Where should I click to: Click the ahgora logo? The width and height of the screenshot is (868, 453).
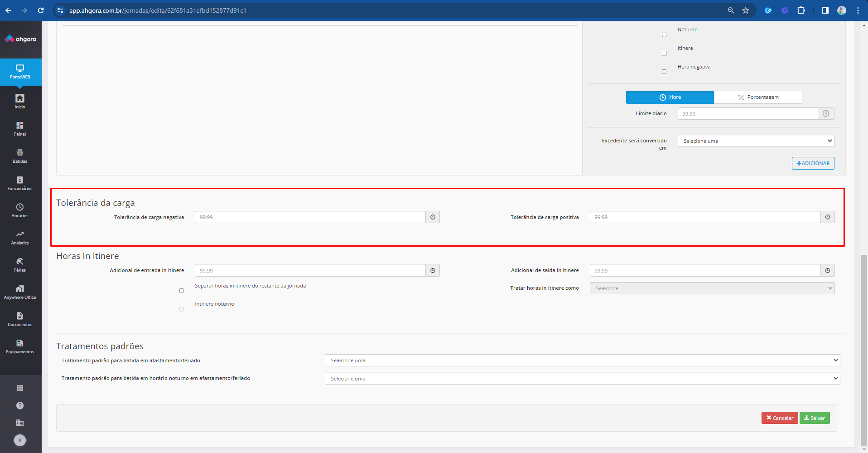(20, 39)
